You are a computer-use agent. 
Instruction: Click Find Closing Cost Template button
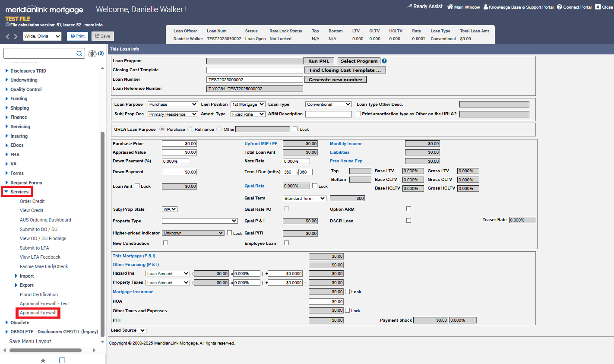[345, 70]
